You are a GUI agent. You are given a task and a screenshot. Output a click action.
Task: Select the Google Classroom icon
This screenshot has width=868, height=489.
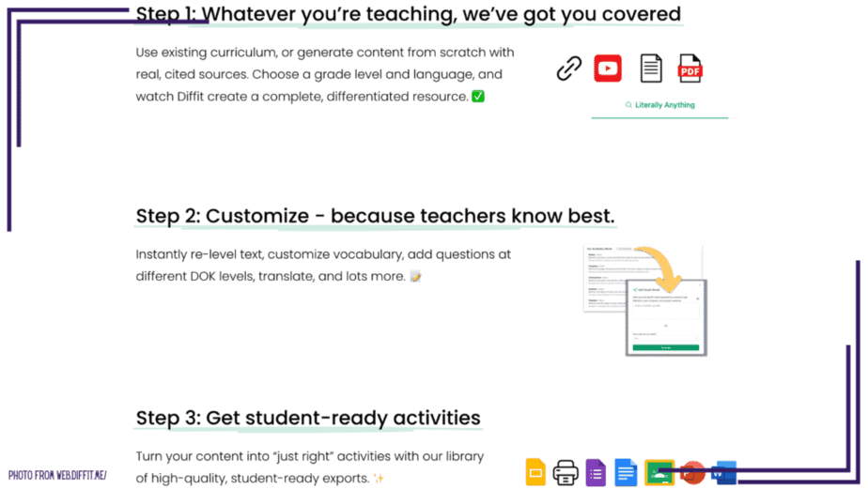pos(659,472)
